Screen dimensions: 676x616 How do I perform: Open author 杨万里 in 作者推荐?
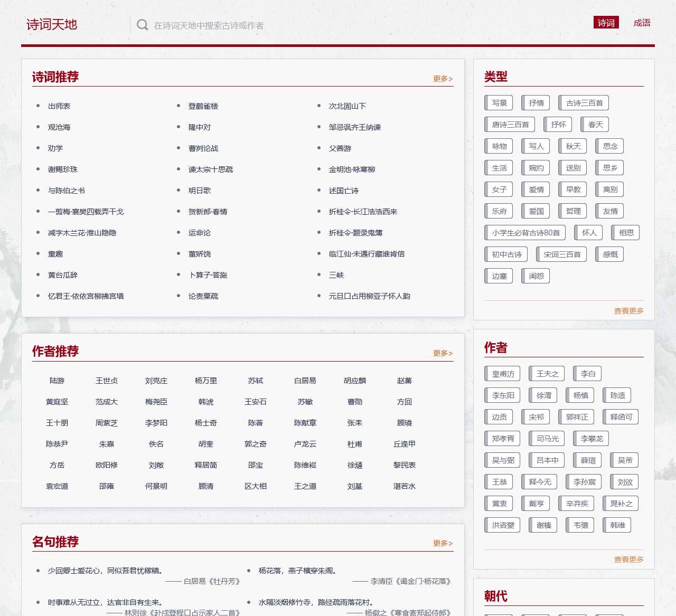(x=206, y=381)
